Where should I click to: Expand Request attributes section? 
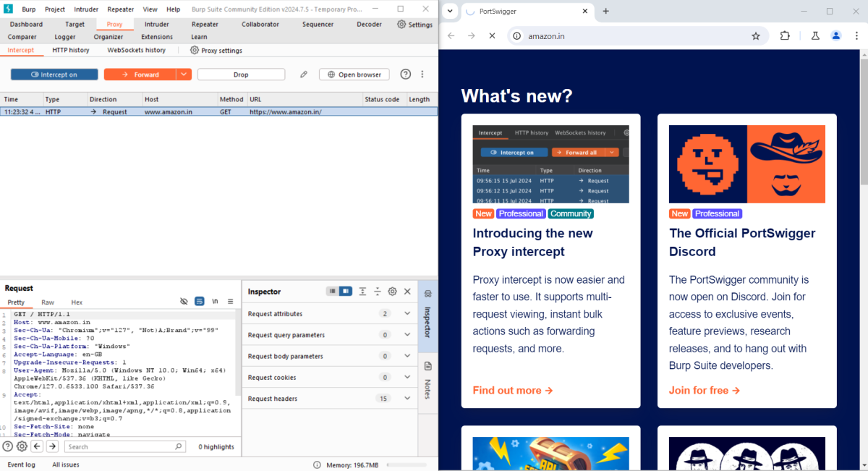407,314
